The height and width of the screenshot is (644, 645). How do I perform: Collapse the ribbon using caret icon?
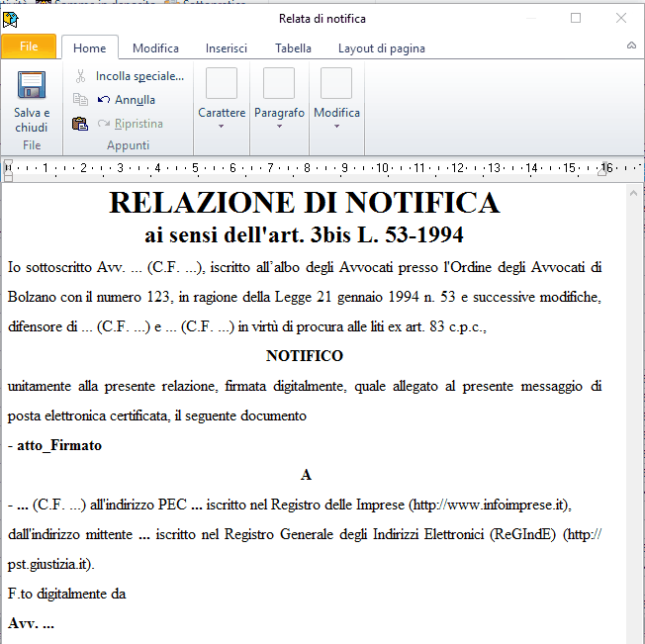click(x=631, y=46)
